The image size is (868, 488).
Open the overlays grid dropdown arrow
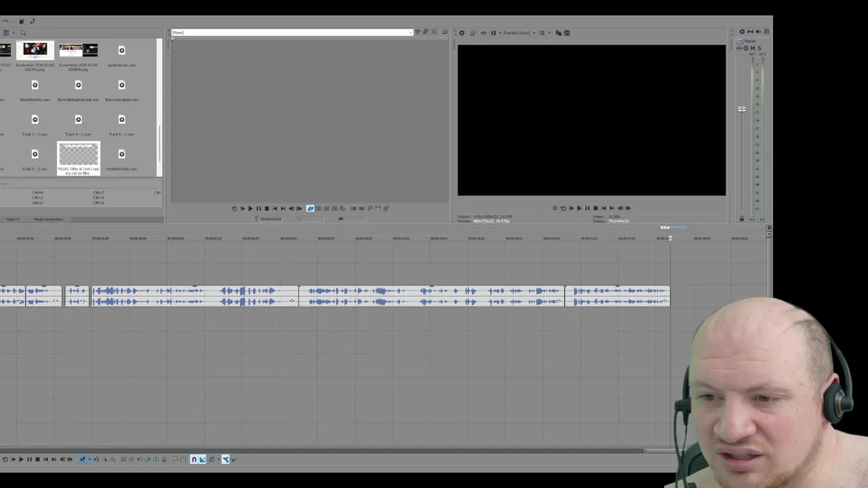click(549, 33)
